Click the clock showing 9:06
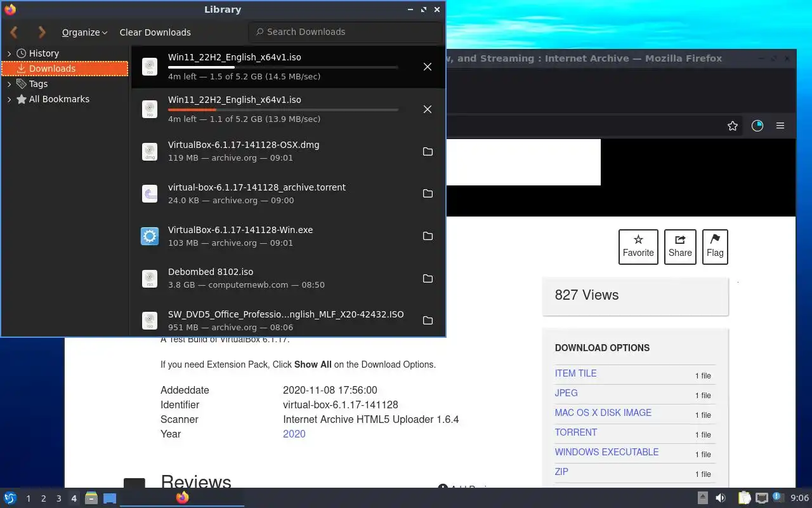 tap(800, 498)
